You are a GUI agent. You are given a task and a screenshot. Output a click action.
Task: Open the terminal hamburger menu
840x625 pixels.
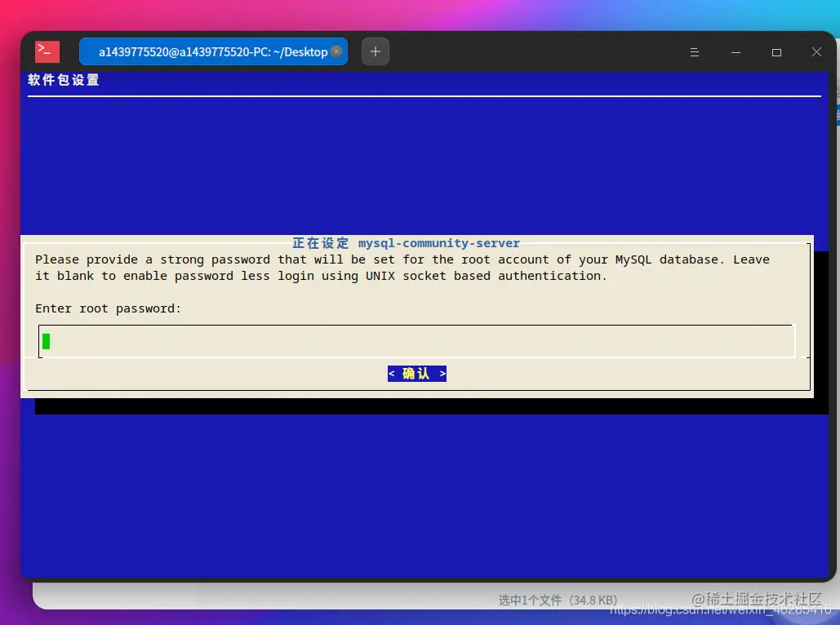[x=694, y=52]
